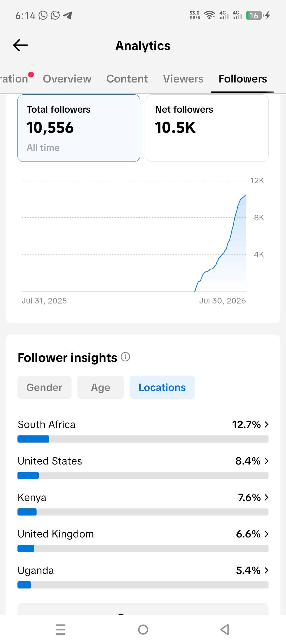Tap the WhatsApp status bar icon
Viewport: 286px width, 644px height.
pos(43,15)
